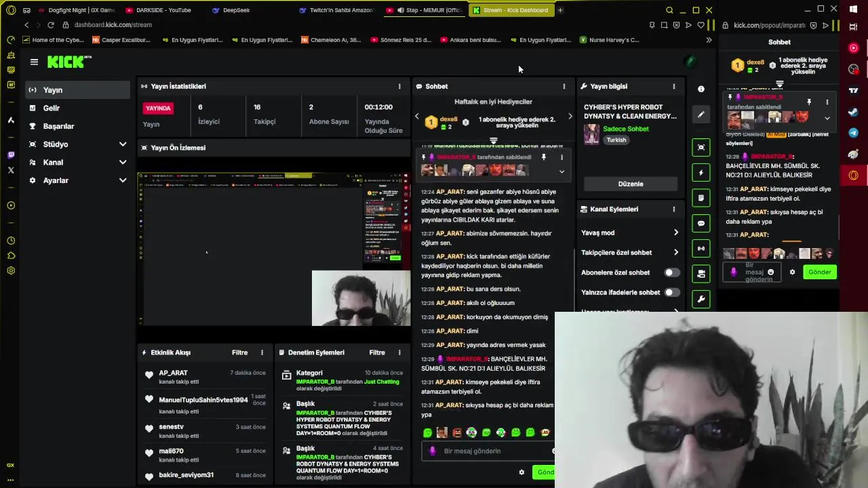Viewport: 868px width, 488px height.
Task: Open Yayın bilgisi three-dot menu
Action: 673,86
